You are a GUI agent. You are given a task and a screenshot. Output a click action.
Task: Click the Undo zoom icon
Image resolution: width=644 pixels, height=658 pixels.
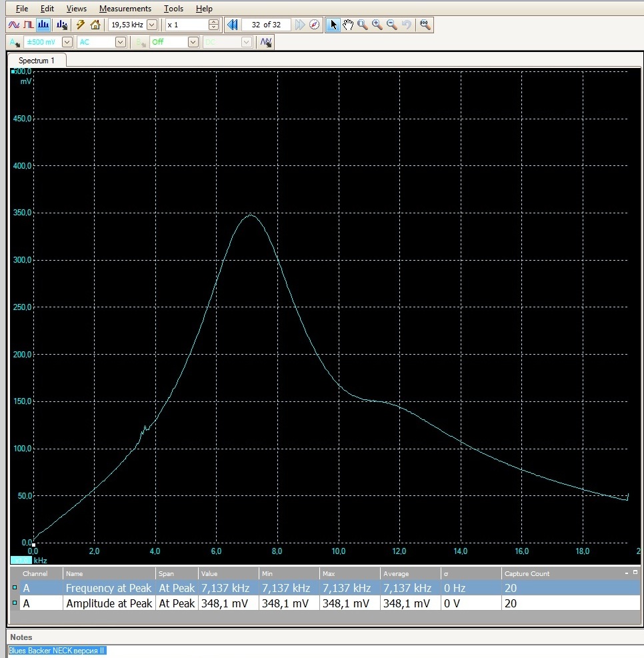pos(407,25)
